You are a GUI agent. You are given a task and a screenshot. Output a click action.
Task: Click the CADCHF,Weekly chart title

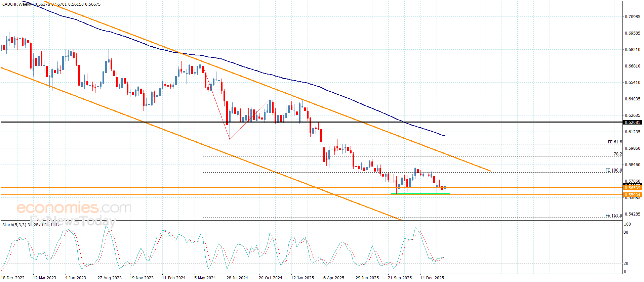[x=17, y=4]
